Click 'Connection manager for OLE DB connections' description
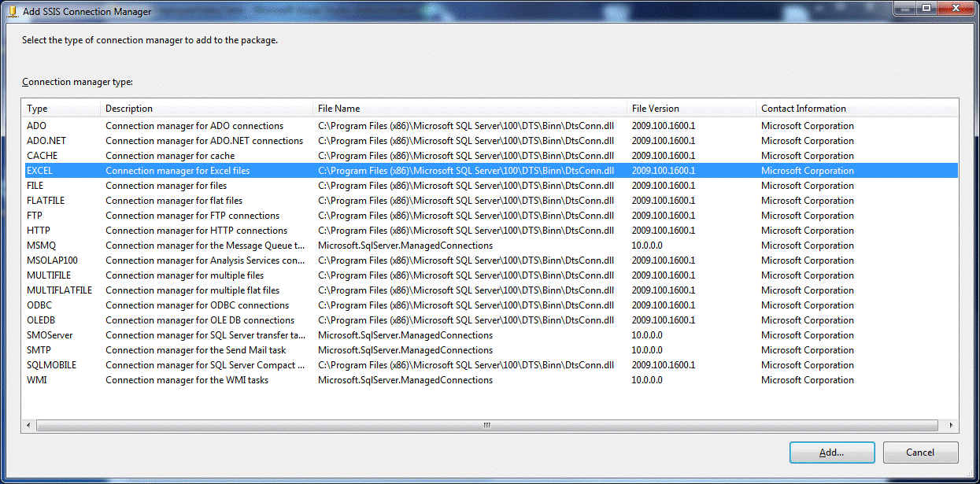980x484 pixels. click(x=200, y=320)
